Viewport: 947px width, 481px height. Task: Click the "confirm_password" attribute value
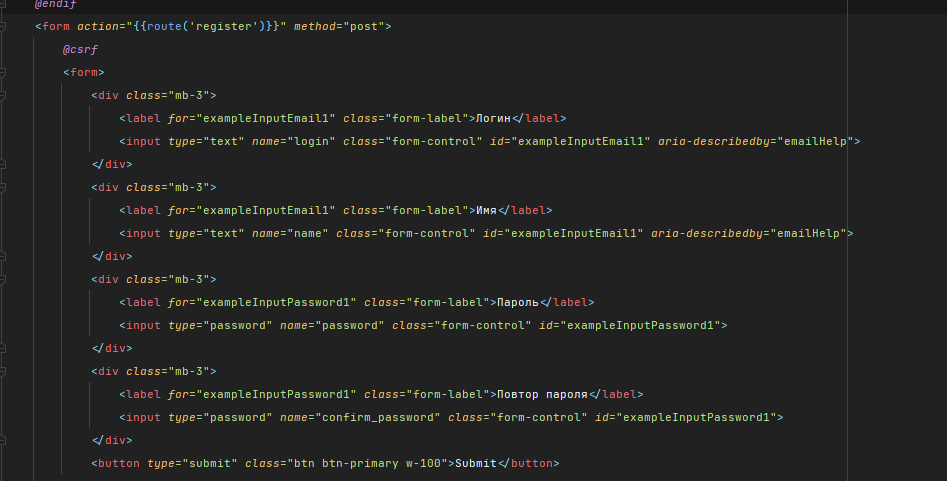tap(377, 417)
